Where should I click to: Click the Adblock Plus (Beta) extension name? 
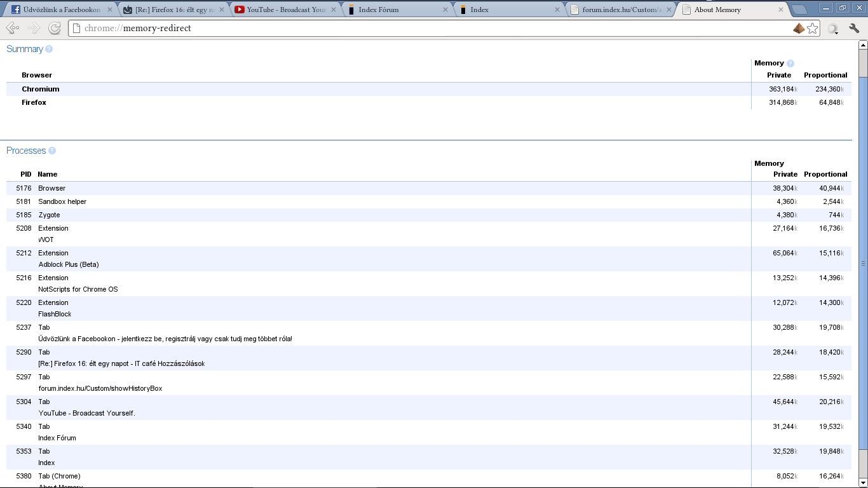click(69, 264)
